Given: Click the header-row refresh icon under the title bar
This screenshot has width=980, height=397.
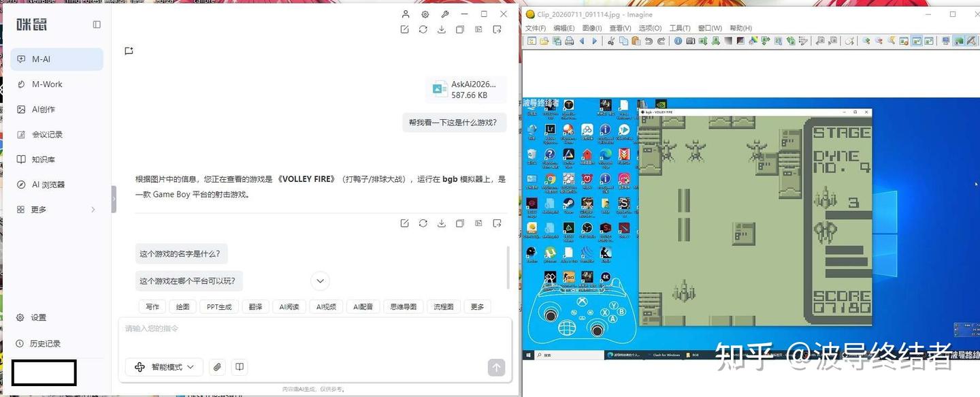Looking at the screenshot, I should [423, 29].
